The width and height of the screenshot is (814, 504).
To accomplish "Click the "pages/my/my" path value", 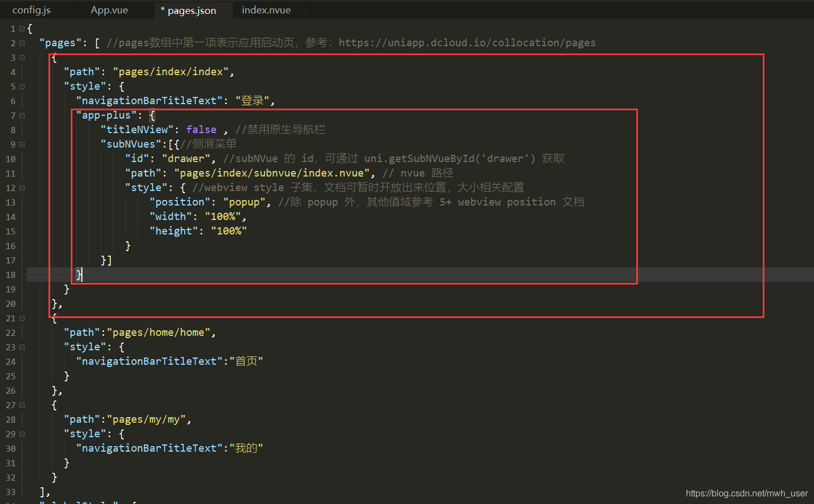I will point(146,419).
